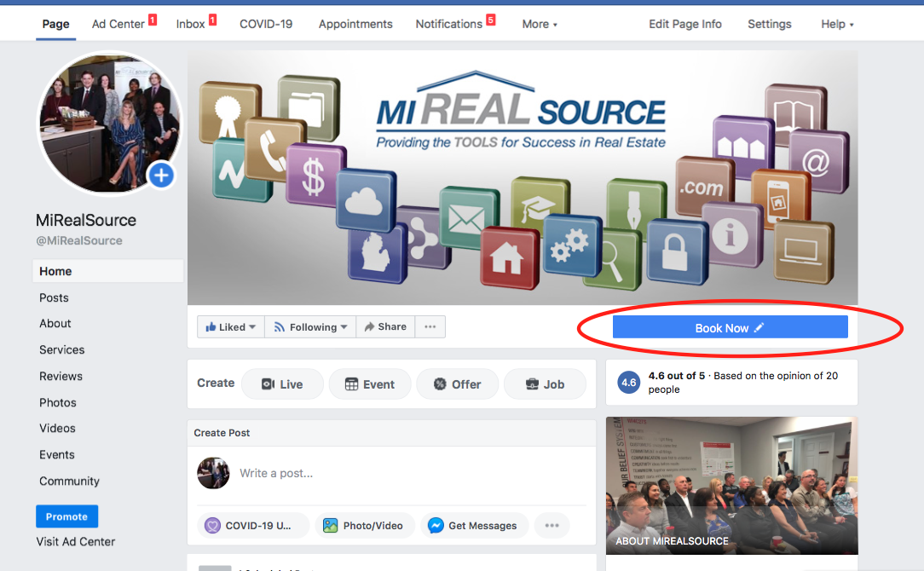This screenshot has height=571, width=924.
Task: Click the MiRealSource page name
Action: pyautogui.click(x=86, y=221)
